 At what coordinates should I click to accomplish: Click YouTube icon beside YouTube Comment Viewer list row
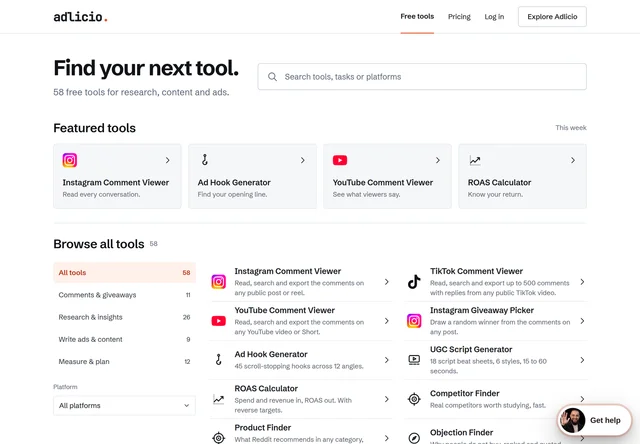click(x=219, y=321)
